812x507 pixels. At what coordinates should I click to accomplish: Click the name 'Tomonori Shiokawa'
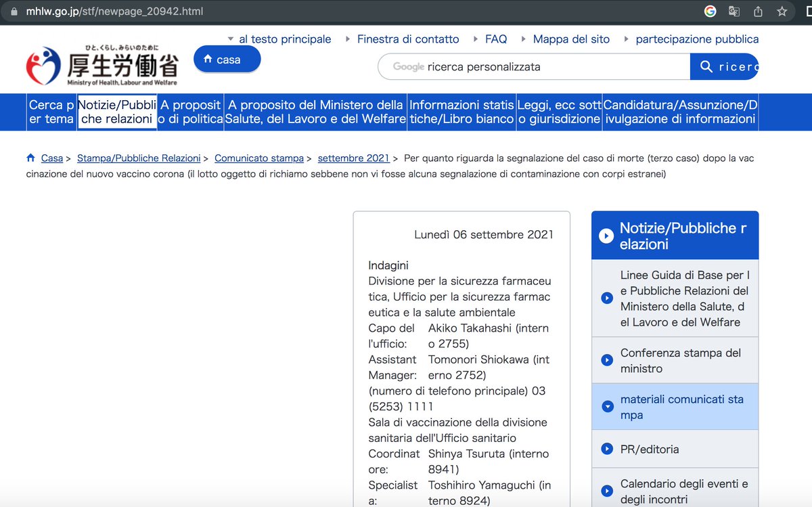478,359
